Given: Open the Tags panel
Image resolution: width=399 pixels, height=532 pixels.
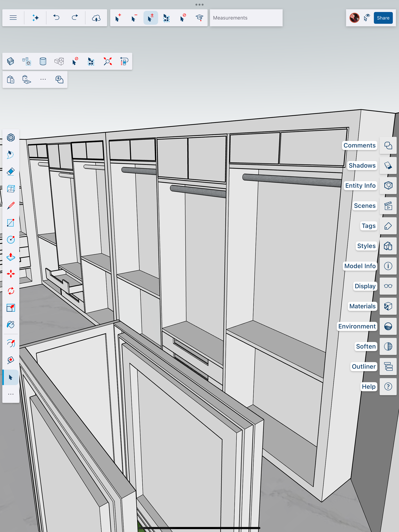Looking at the screenshot, I should (x=388, y=226).
